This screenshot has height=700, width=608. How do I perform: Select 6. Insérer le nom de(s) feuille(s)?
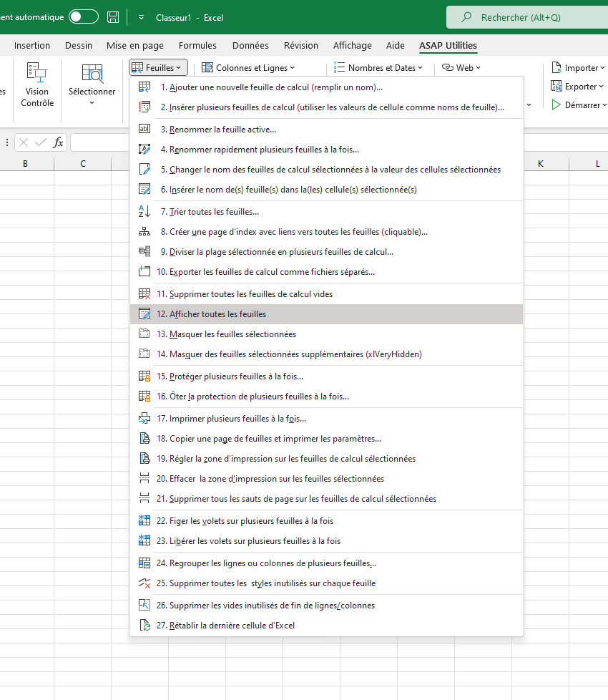pyautogui.click(x=326, y=190)
